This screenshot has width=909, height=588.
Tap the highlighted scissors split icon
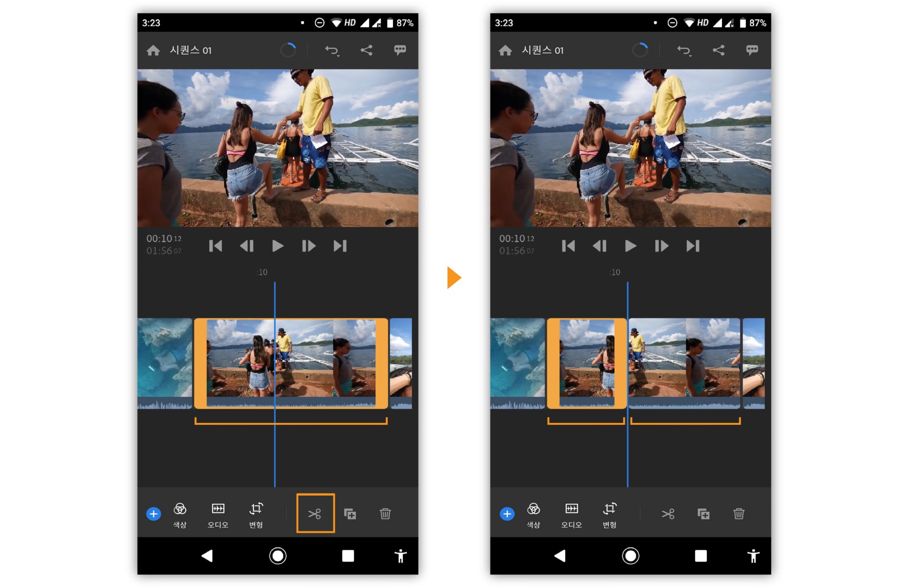(315, 513)
